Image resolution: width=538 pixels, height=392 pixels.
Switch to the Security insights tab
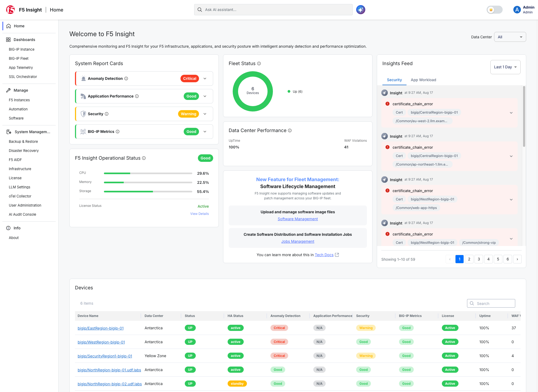tap(394, 80)
